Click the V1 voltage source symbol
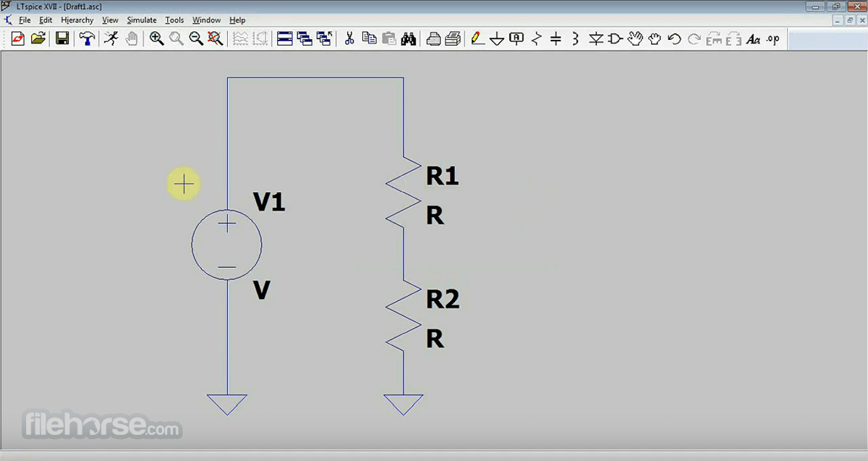This screenshot has height=461, width=868. tap(227, 245)
